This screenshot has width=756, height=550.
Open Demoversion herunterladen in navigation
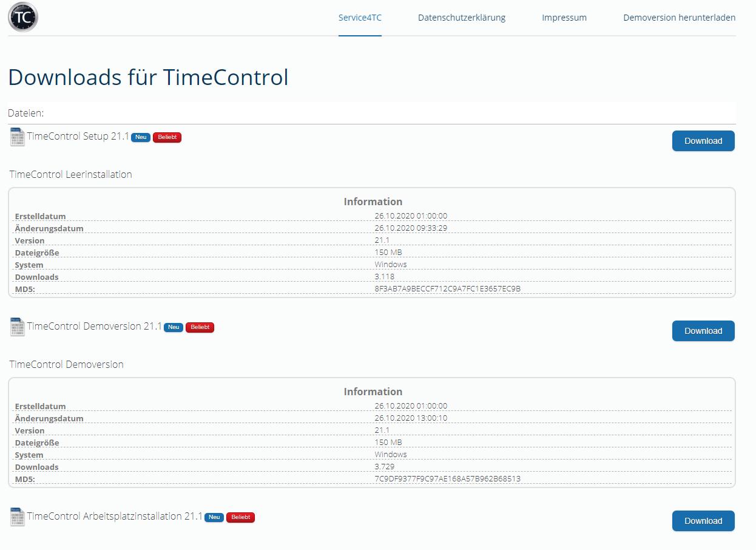(x=679, y=18)
